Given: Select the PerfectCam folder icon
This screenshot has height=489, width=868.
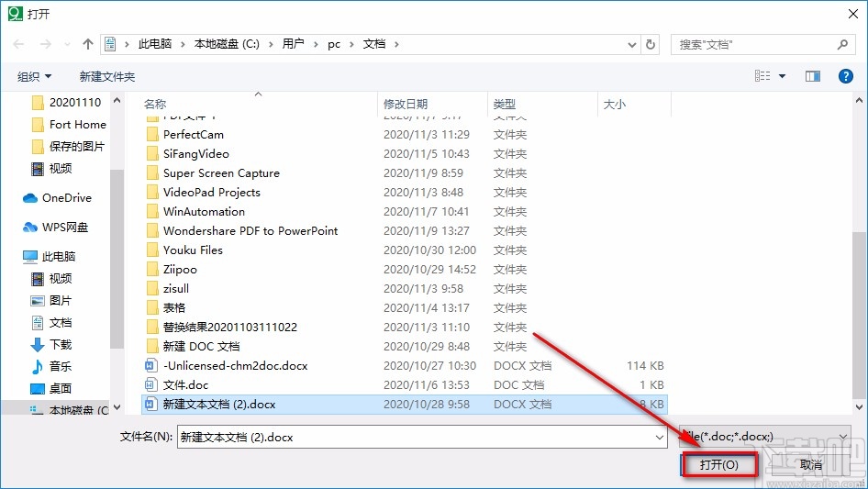Looking at the screenshot, I should (152, 135).
